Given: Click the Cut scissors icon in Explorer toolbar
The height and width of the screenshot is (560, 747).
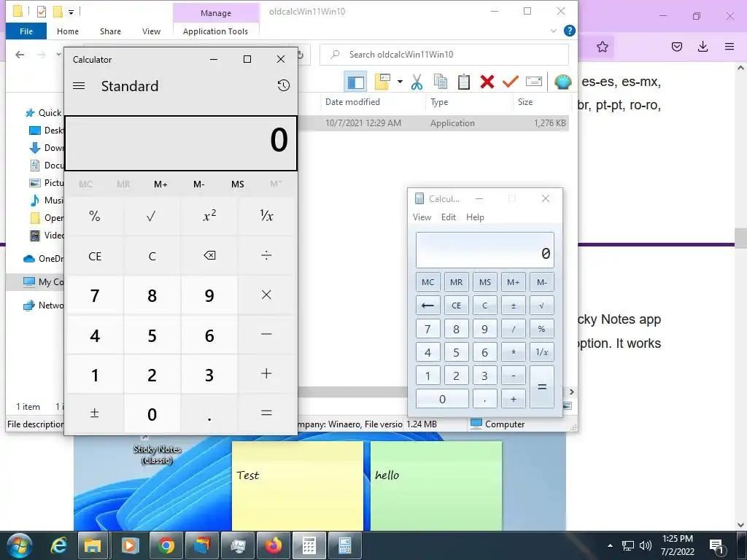Looking at the screenshot, I should [x=417, y=82].
